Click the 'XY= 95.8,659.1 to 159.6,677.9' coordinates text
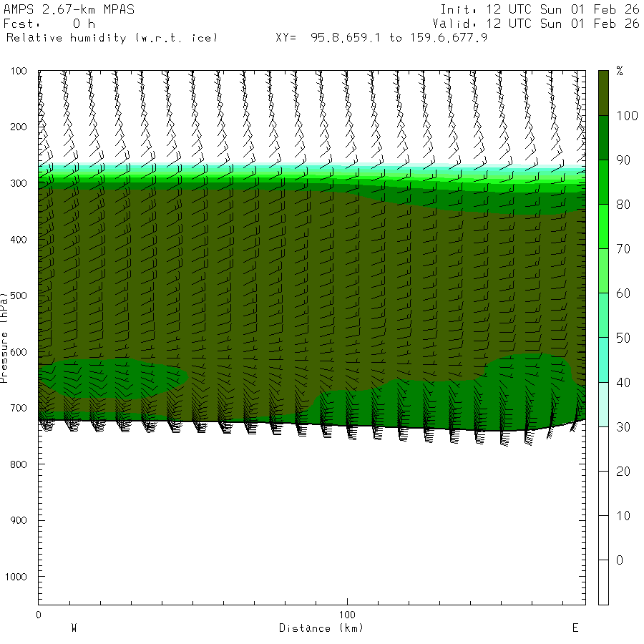 point(381,38)
